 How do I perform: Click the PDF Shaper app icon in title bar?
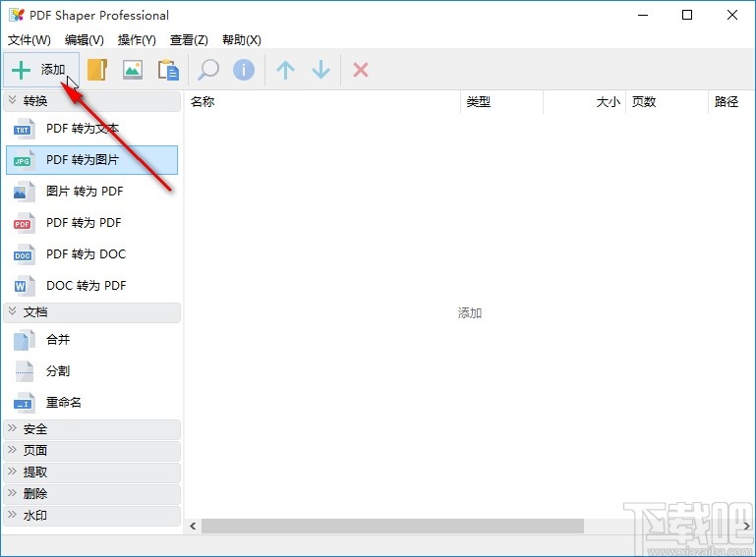pos(17,15)
